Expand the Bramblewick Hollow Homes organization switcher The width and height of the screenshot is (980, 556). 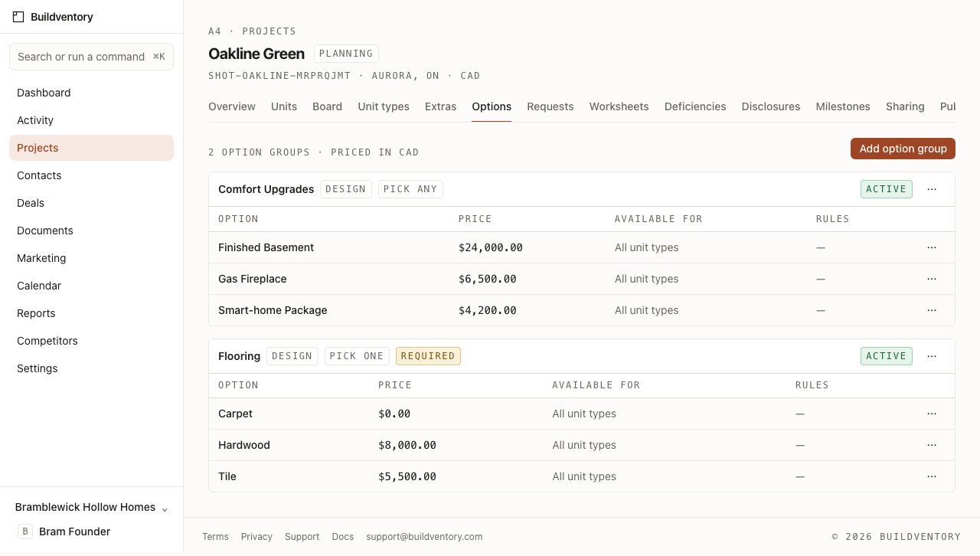(x=91, y=507)
